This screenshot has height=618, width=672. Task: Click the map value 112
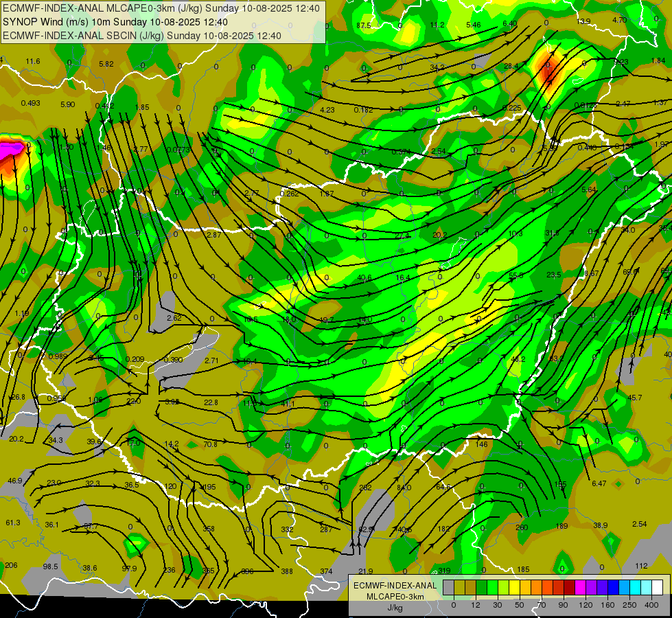pos(641,566)
